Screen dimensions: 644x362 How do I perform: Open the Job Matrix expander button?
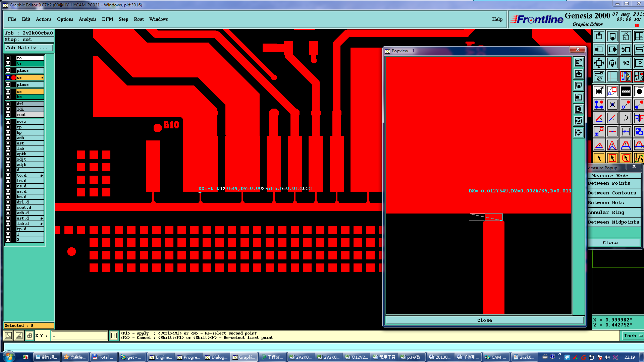coord(28,48)
